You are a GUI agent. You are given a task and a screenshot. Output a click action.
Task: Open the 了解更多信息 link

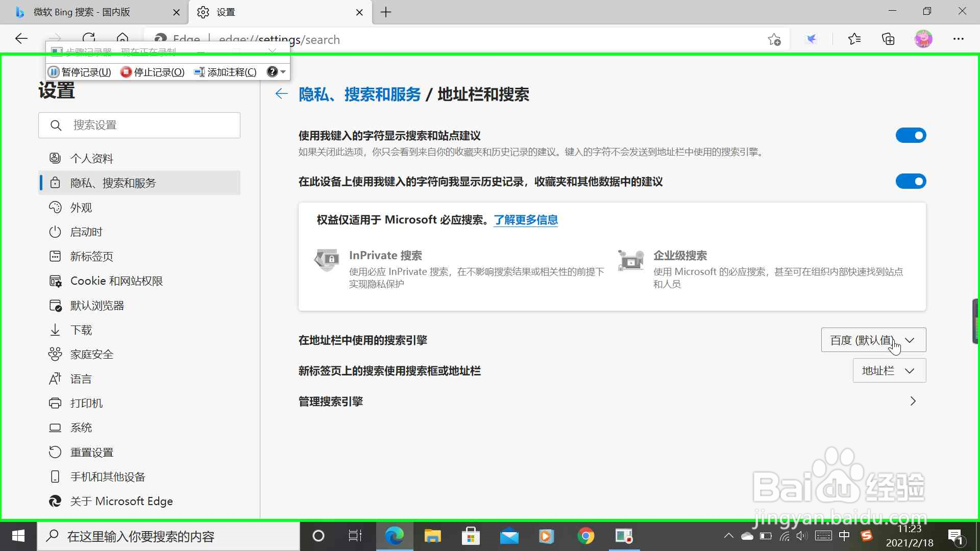(x=526, y=219)
